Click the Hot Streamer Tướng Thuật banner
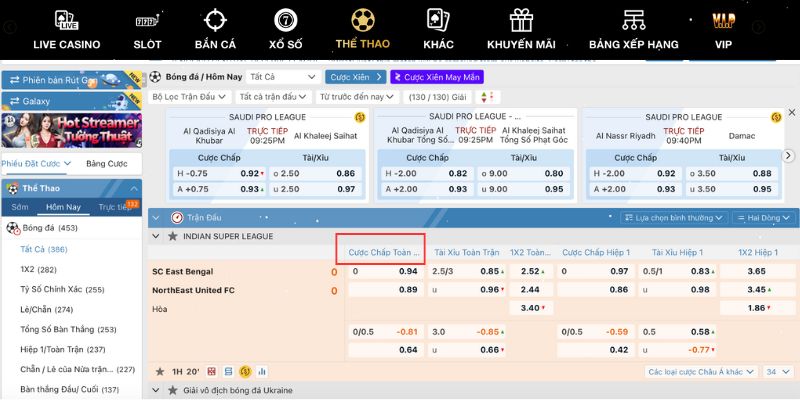Image resolution: width=800 pixels, height=400 pixels. tap(71, 131)
